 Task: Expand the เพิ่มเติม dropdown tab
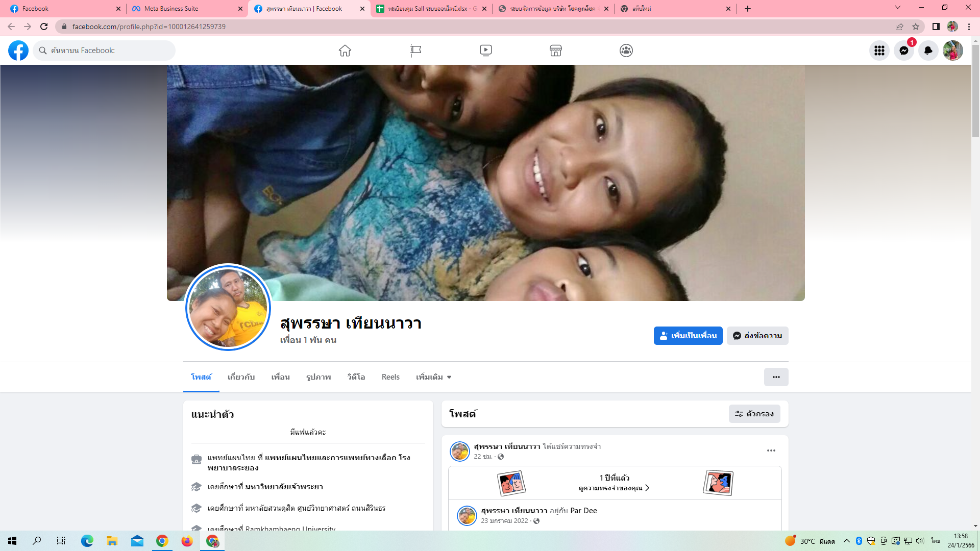point(433,377)
